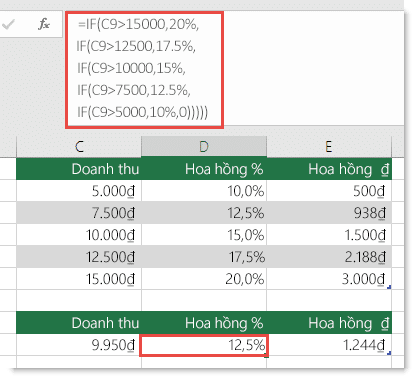Select cell with 500đ commission
Viewport: 419px width, 383px height.
(x=329, y=191)
